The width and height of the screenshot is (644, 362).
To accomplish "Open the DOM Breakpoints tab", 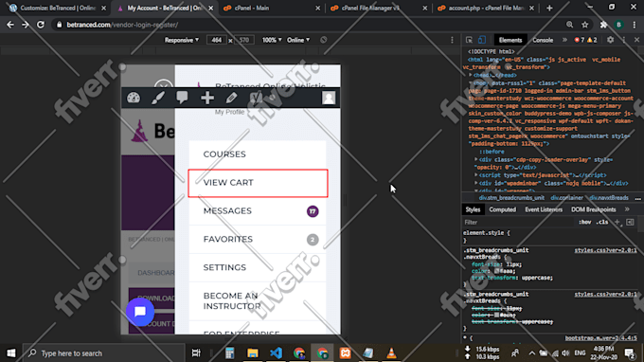I will [593, 209].
